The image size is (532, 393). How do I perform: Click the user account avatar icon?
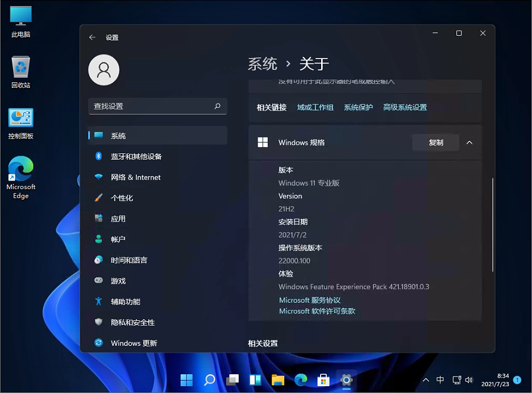[103, 69]
